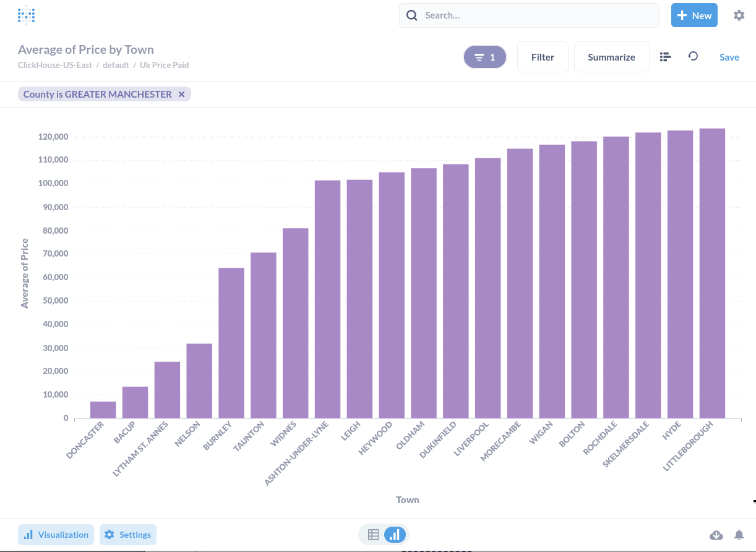
Task: Open the Visualization tab
Action: (56, 534)
